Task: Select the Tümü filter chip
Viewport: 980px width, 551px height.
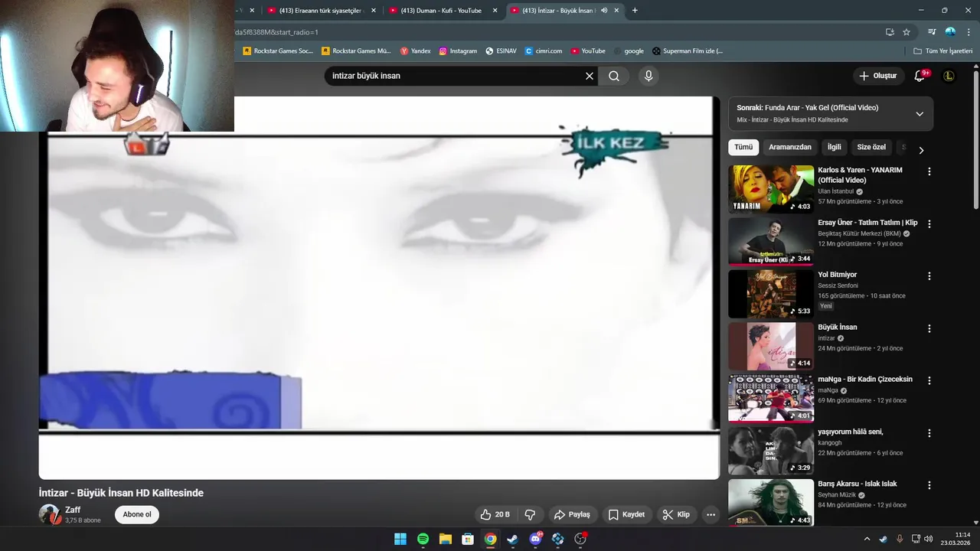Action: (743, 147)
